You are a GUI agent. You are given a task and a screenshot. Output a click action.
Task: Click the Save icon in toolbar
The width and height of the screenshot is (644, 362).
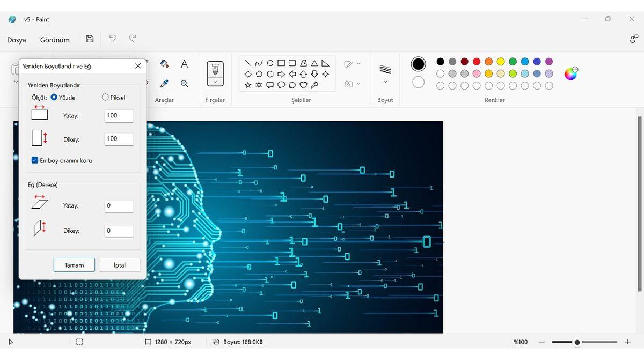[x=90, y=39]
